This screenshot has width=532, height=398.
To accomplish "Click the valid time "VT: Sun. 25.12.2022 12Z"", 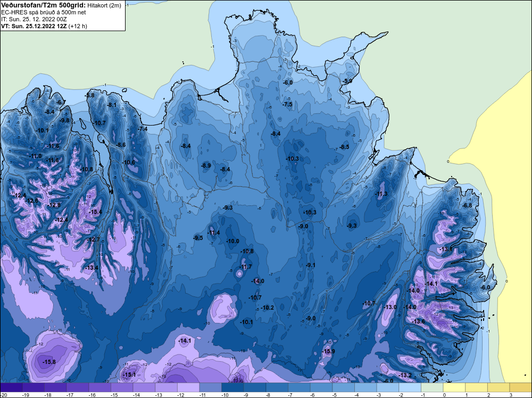I will [x=34, y=26].
